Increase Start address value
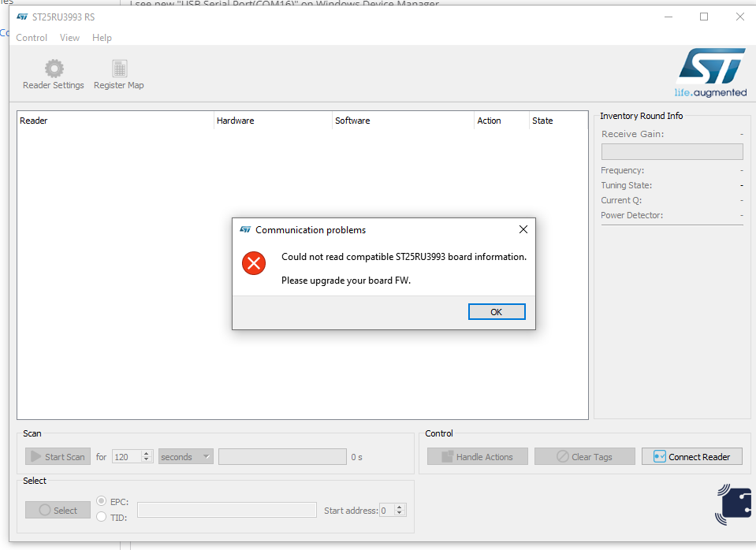The width and height of the screenshot is (756, 550). pos(399,507)
